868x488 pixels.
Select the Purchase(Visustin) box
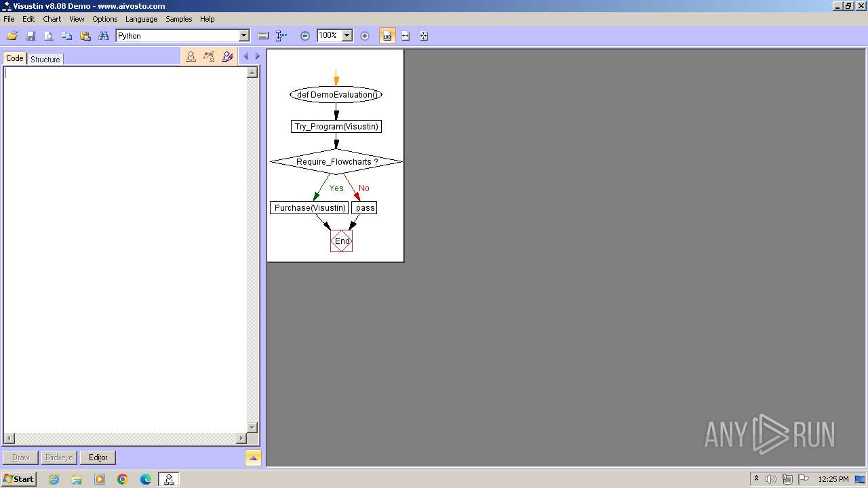(309, 208)
